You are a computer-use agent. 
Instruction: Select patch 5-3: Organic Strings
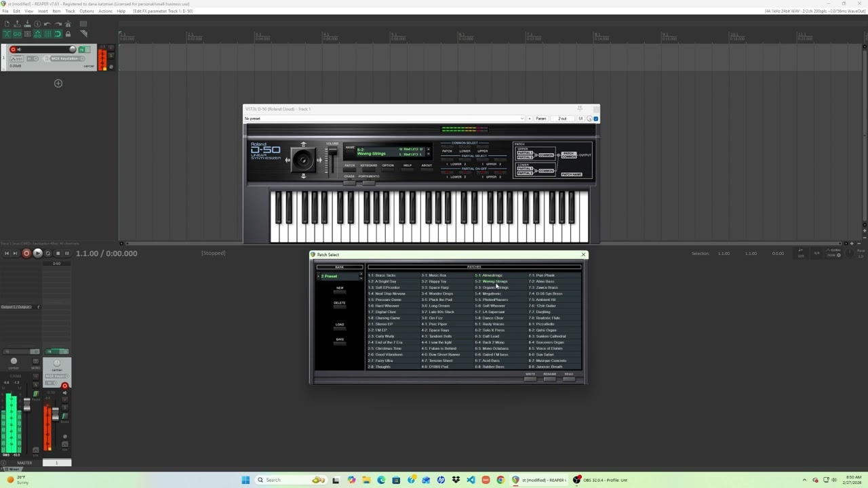point(500,287)
